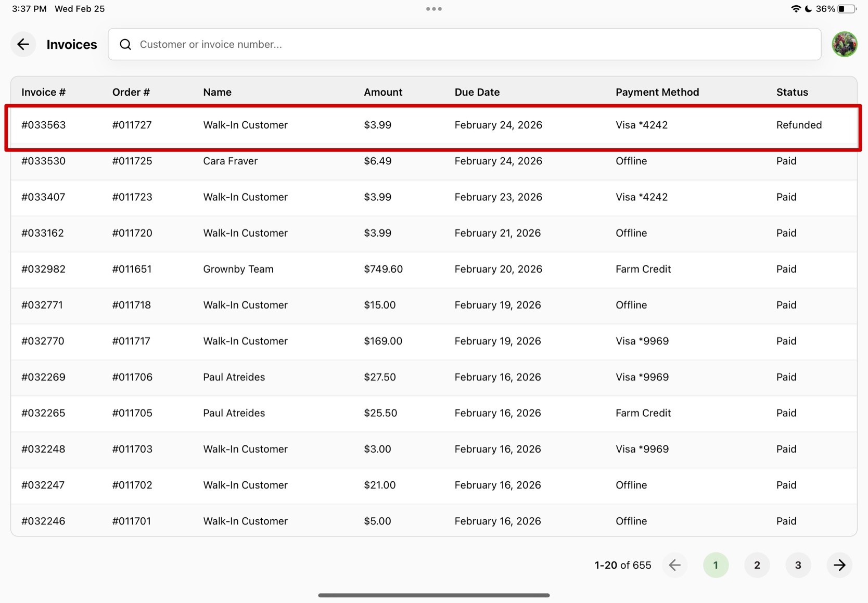Image resolution: width=868 pixels, height=603 pixels.
Task: Click the previous page left arrow
Action: coord(674,565)
